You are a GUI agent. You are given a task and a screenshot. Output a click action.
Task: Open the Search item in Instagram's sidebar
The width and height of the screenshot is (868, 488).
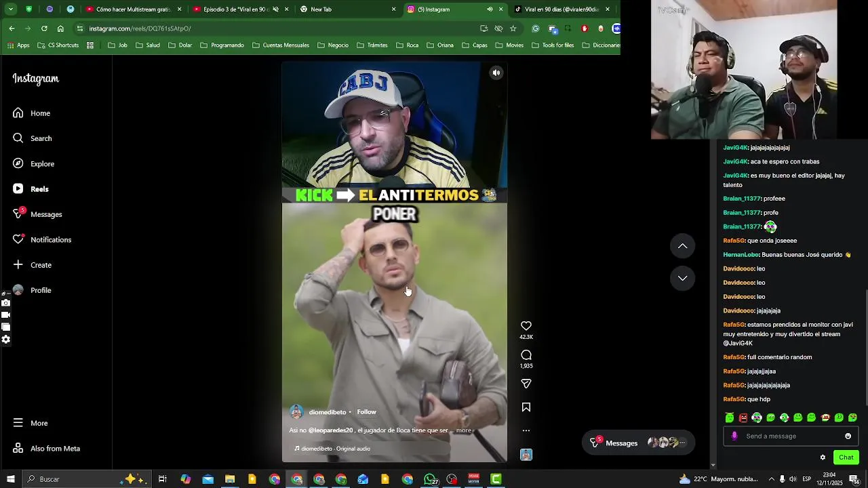(x=32, y=138)
